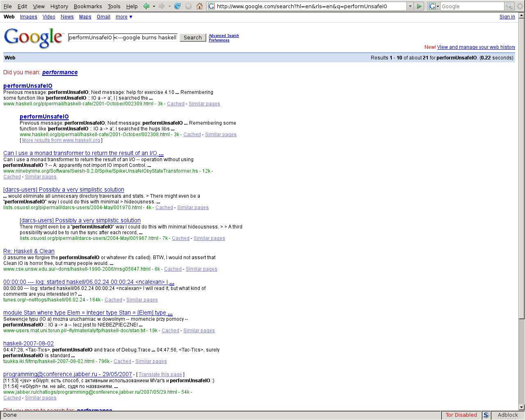Open Advanced Search link
The width and height of the screenshot is (525, 420).
224,36
